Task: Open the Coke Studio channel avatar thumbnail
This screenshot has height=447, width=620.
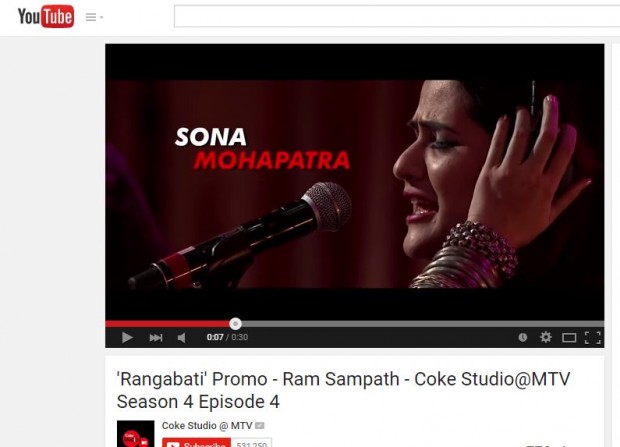Action: tap(136, 434)
